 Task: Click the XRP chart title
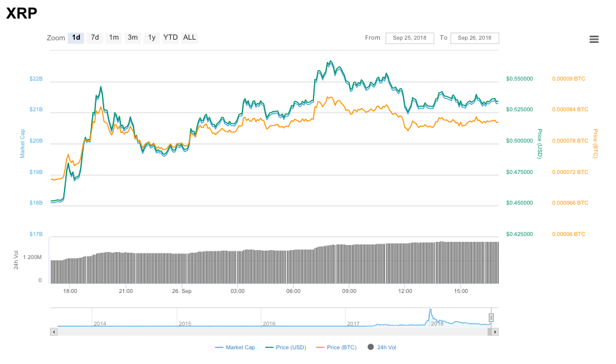pyautogui.click(x=22, y=13)
